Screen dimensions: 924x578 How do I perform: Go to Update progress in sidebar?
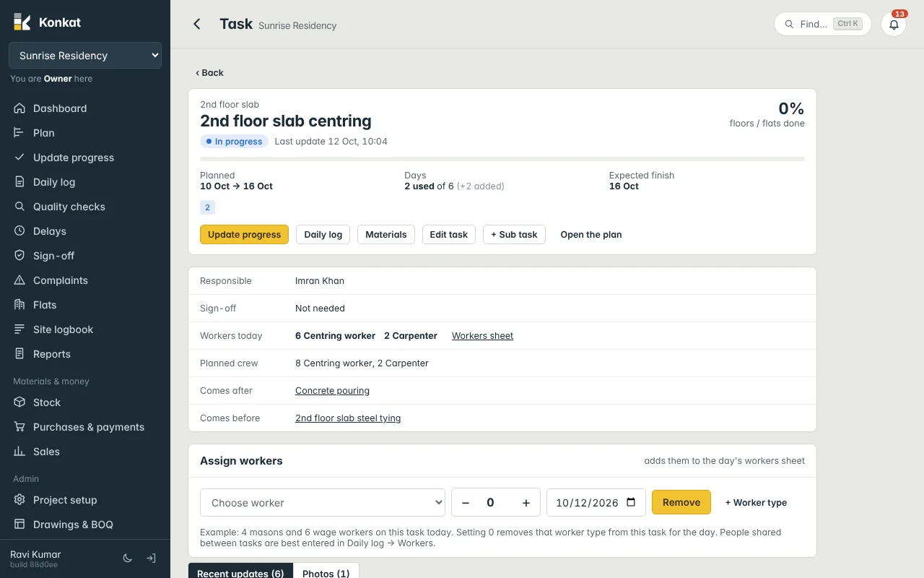tap(85, 158)
